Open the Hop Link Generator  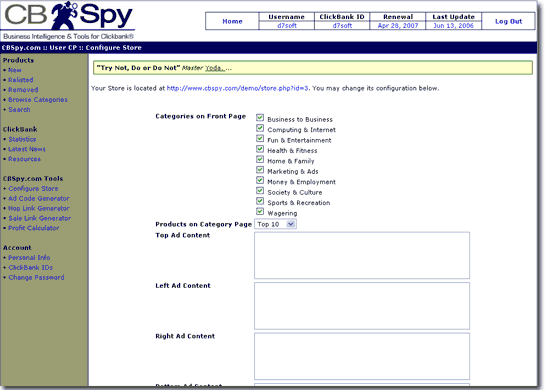click(x=39, y=209)
